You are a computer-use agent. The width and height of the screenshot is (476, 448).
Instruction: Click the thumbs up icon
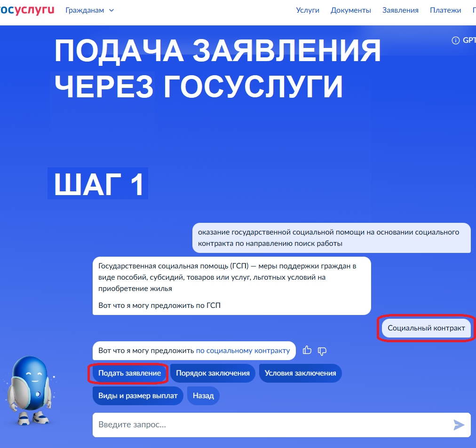coord(307,350)
